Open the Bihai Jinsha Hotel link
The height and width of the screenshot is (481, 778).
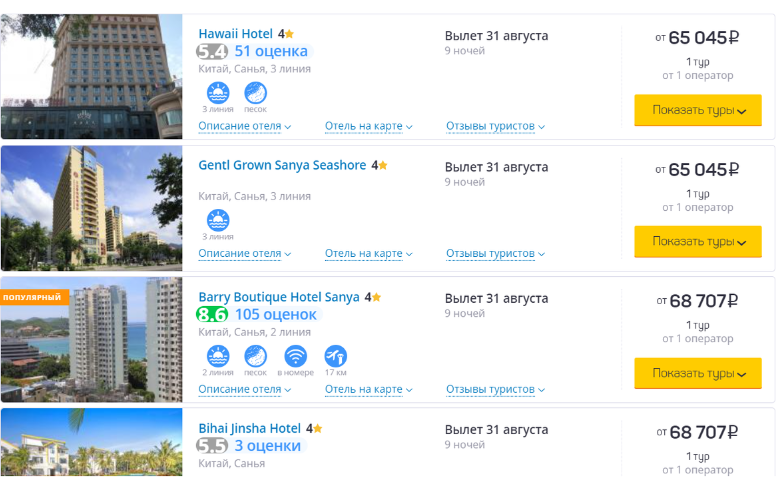click(x=250, y=428)
